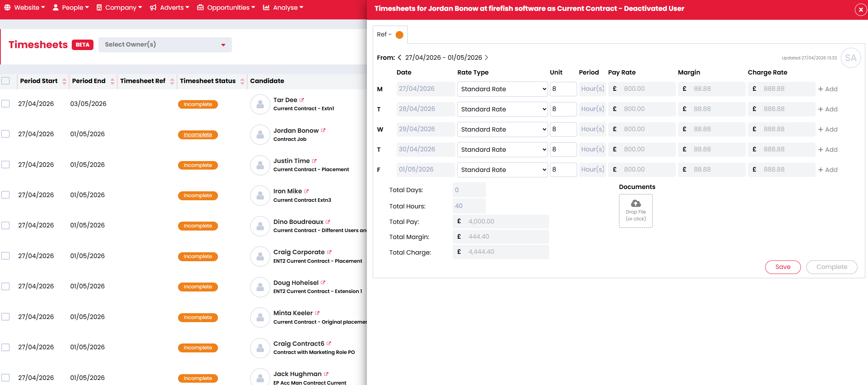Viewport: 868px width, 385px height.
Task: Click the Save button
Action: coord(782,267)
